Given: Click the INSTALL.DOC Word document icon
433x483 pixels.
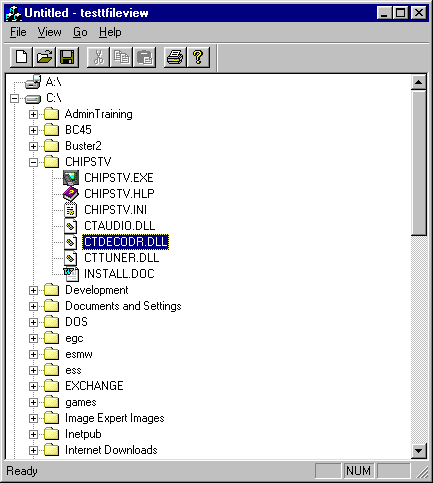Looking at the screenshot, I should (71, 274).
